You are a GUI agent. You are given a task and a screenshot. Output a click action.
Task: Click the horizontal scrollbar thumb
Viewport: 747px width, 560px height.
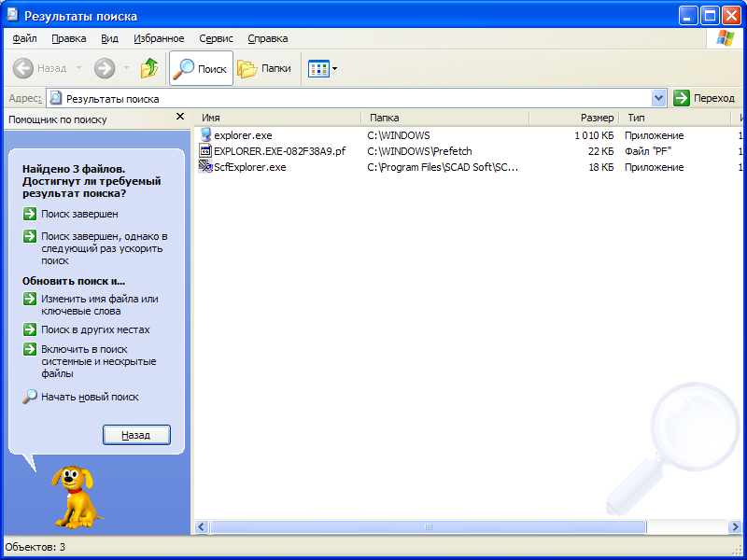click(429, 526)
